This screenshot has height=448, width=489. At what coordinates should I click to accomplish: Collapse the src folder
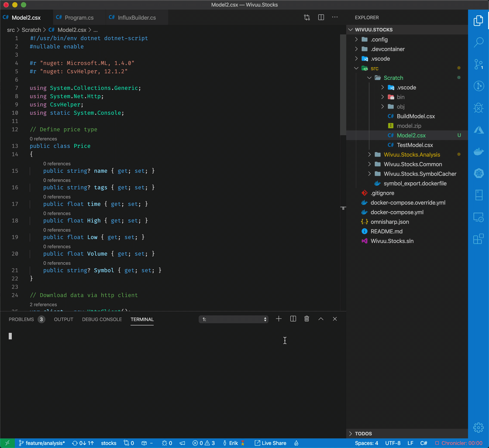point(407,68)
